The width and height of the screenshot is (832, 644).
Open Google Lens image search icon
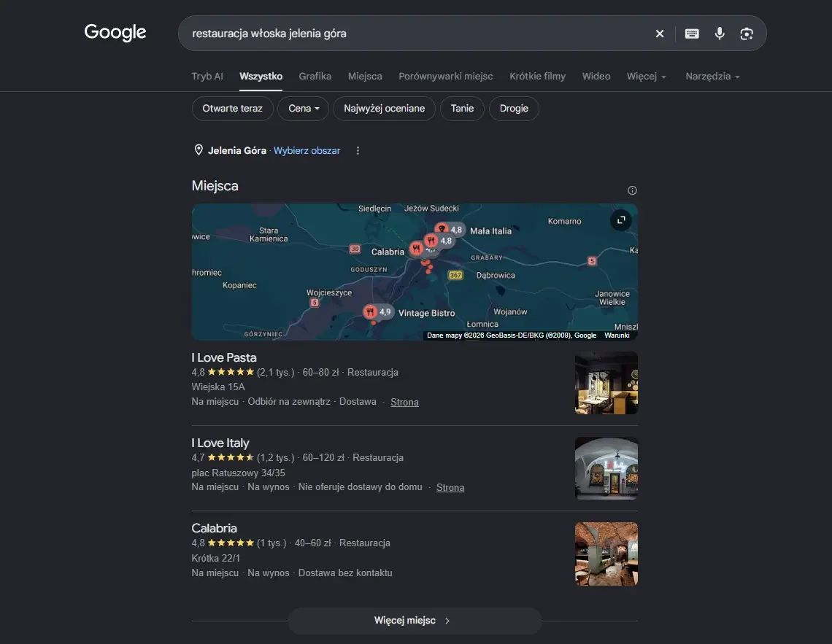[747, 34]
